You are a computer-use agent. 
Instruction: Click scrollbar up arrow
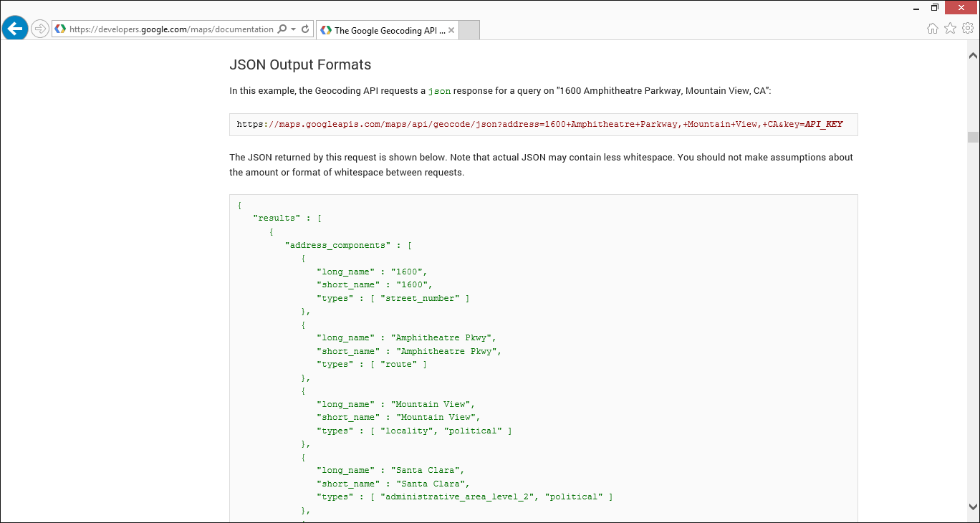973,55
